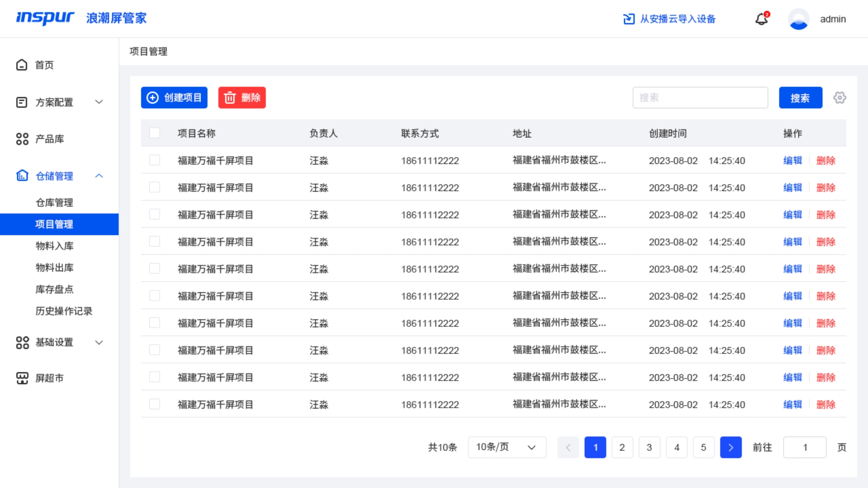
Task: Check the fifth row checkbox
Action: click(x=155, y=268)
